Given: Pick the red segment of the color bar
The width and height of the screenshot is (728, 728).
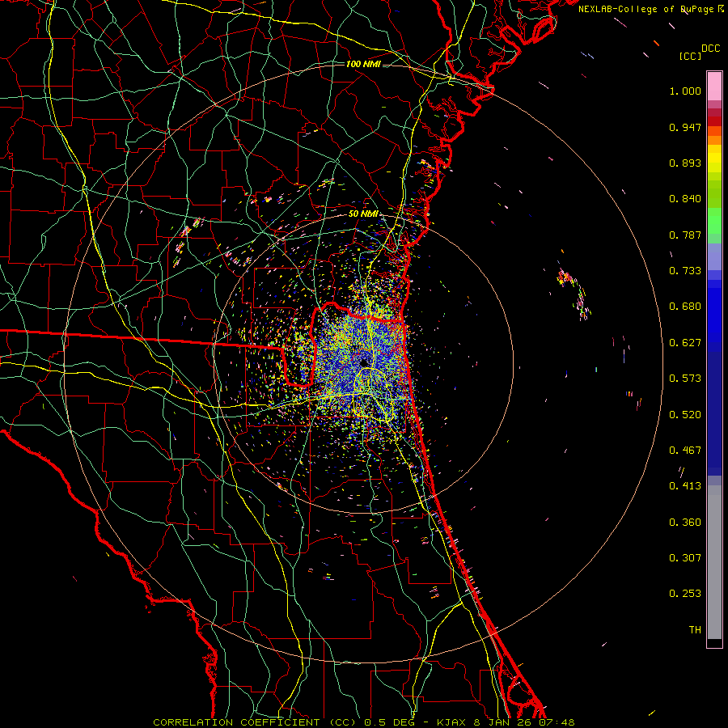Looking at the screenshot, I should (714, 121).
